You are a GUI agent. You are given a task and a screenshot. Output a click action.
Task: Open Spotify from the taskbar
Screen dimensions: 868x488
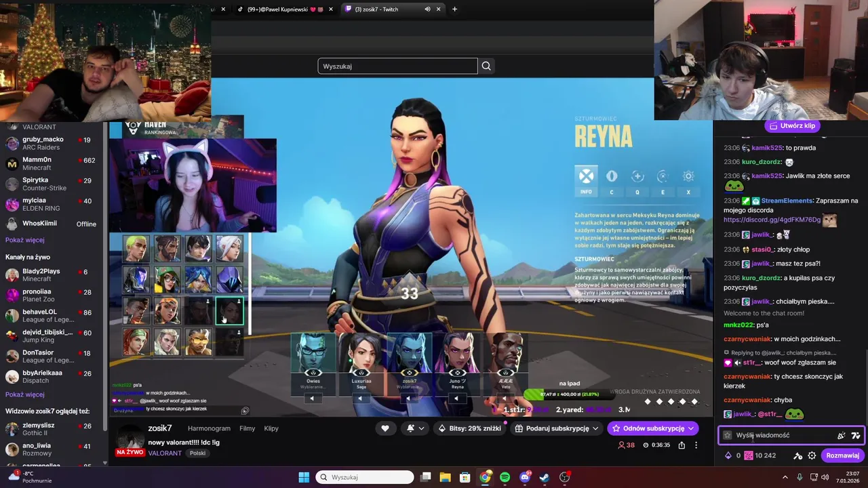(x=505, y=477)
